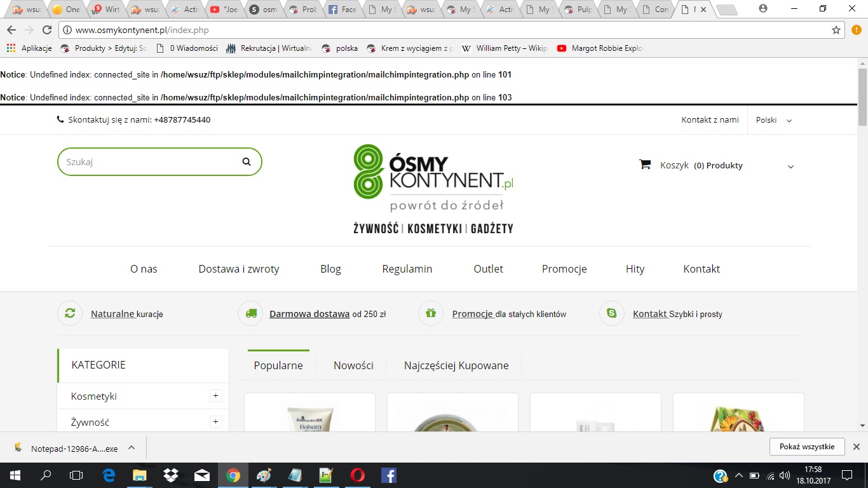Open the Rekrutacja Wirtualna bookmark

coord(269,48)
